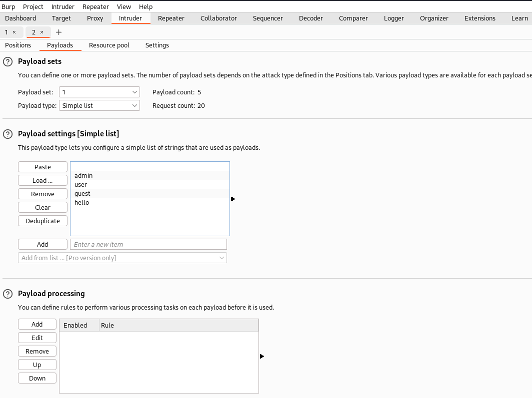Viewport: 532px width, 398px height.
Task: Select the Intruder main tab
Action: point(130,18)
